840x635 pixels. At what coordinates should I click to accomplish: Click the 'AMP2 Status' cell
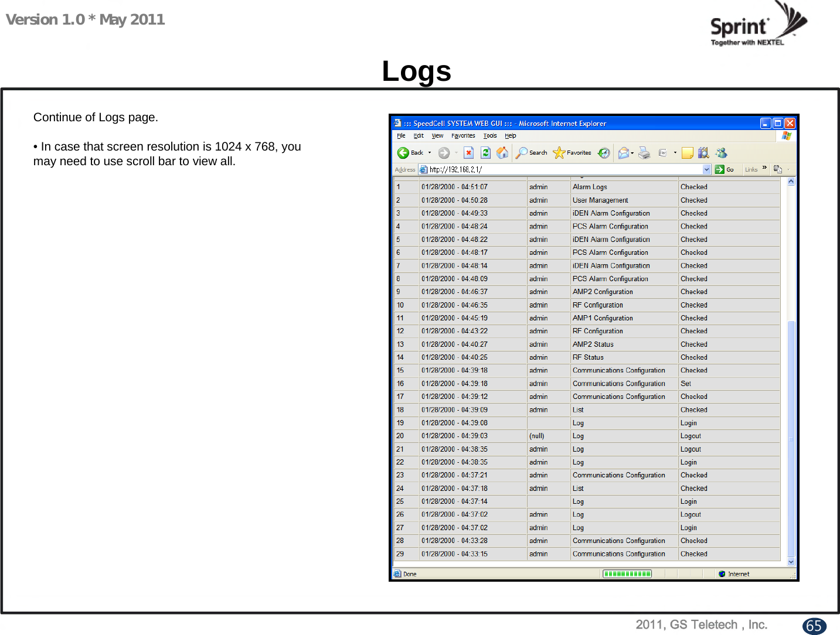(x=624, y=344)
